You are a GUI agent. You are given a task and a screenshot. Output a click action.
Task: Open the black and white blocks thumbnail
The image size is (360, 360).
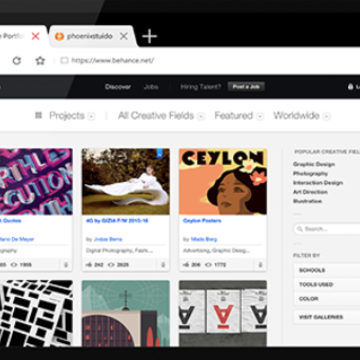[x=36, y=313]
